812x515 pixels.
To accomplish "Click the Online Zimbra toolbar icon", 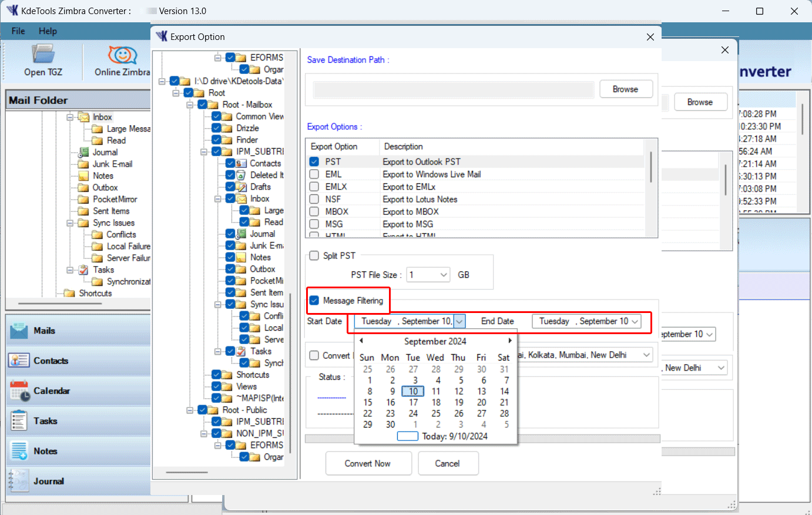I will coord(122,55).
